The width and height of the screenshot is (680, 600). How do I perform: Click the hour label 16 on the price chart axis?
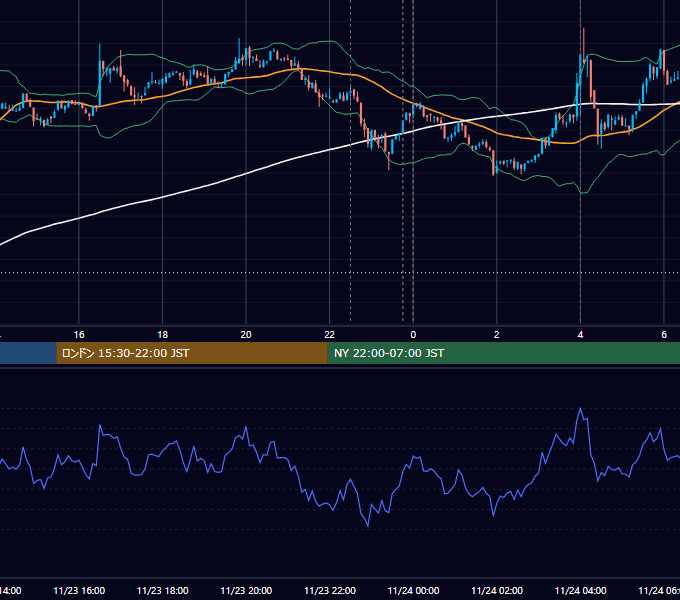[x=79, y=335]
